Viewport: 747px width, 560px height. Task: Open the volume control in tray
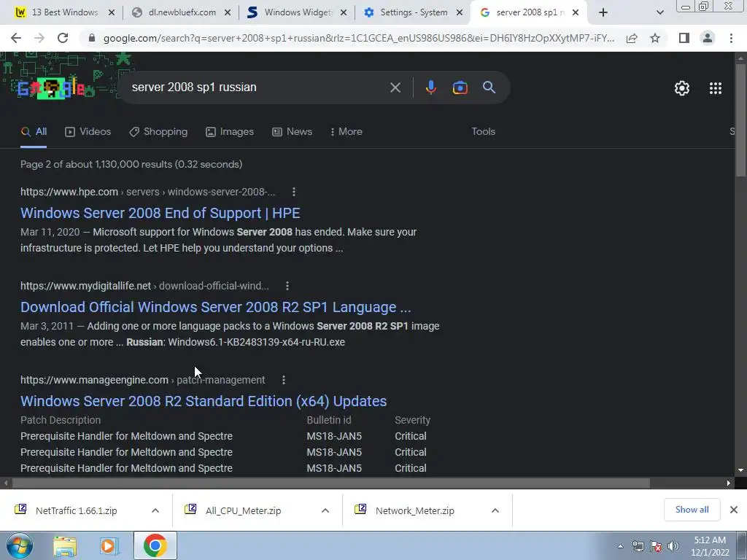point(673,546)
